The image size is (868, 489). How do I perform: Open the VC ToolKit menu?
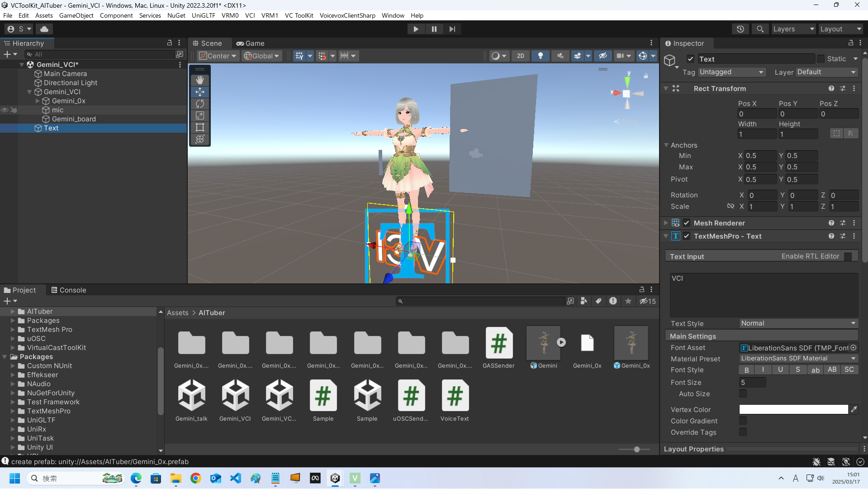coord(299,15)
